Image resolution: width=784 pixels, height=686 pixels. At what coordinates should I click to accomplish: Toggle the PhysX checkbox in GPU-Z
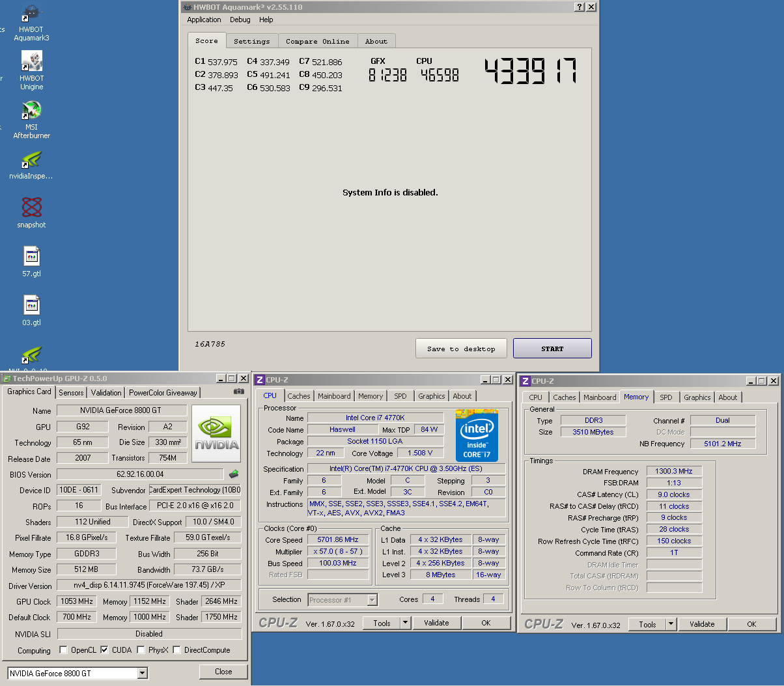point(141,650)
